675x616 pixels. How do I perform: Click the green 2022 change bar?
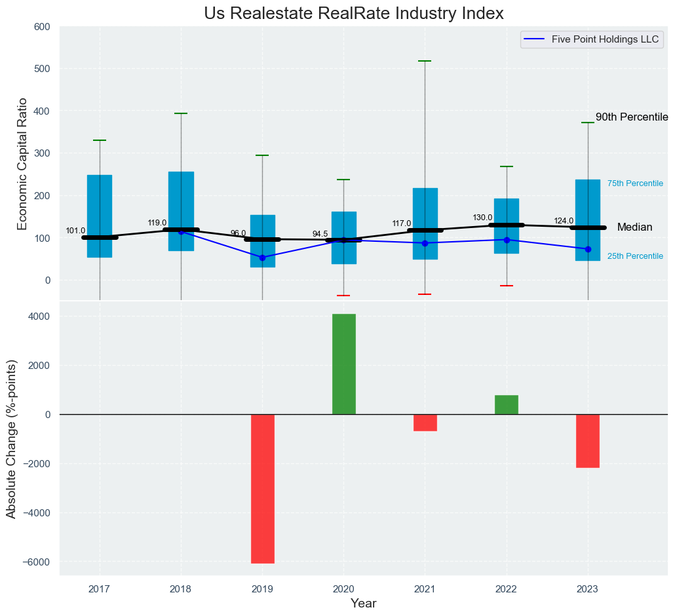pos(506,405)
